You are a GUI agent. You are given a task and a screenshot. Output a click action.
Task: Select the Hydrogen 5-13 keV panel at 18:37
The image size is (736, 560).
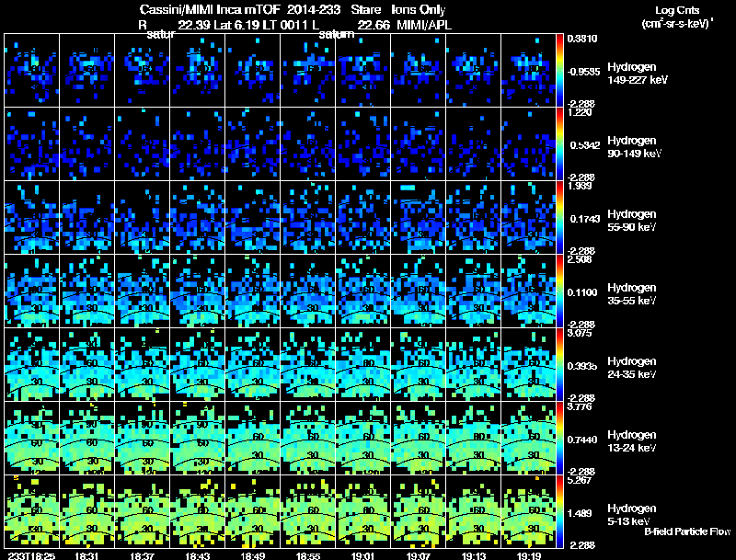point(143,511)
